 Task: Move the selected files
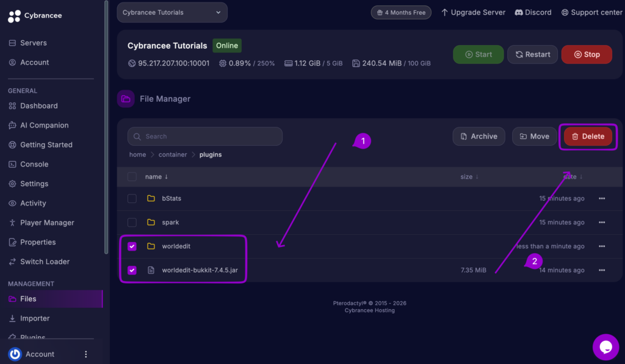point(534,136)
